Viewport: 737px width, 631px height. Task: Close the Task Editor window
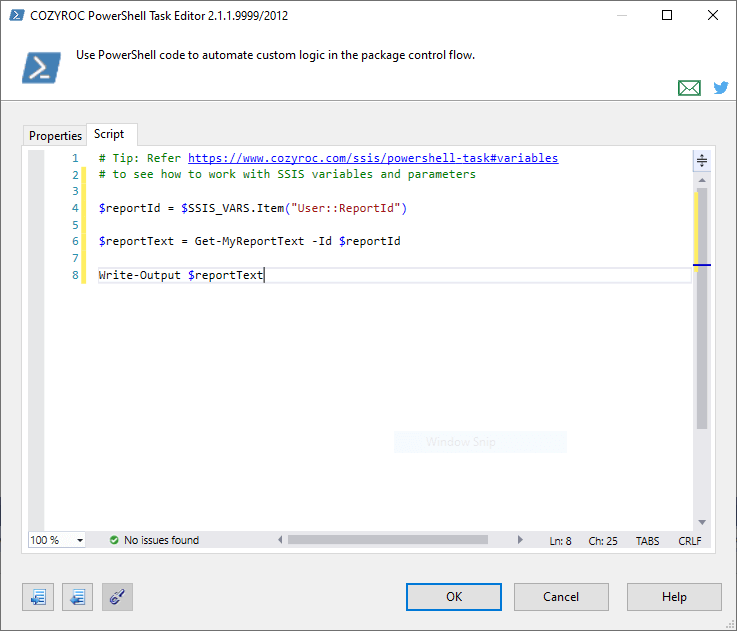click(713, 15)
